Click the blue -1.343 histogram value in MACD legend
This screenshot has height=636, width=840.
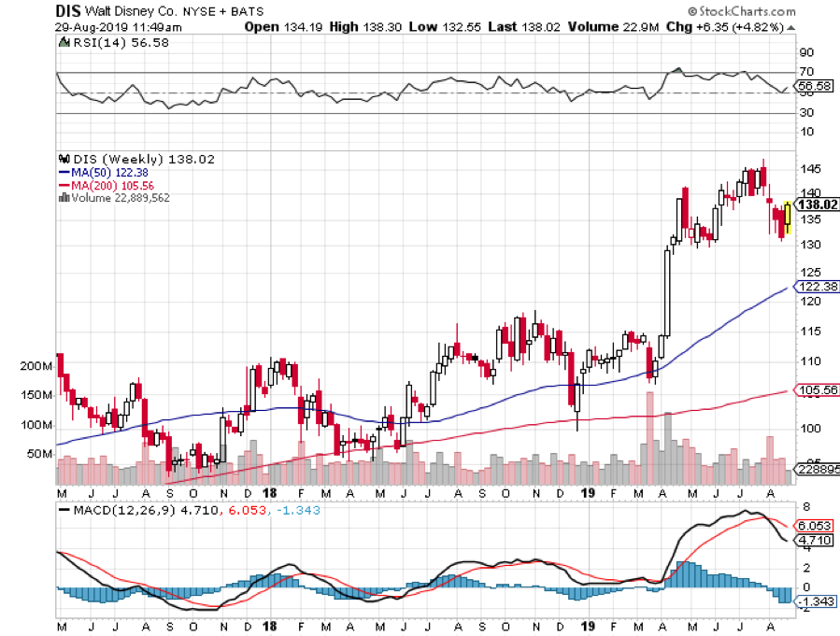tap(298, 510)
